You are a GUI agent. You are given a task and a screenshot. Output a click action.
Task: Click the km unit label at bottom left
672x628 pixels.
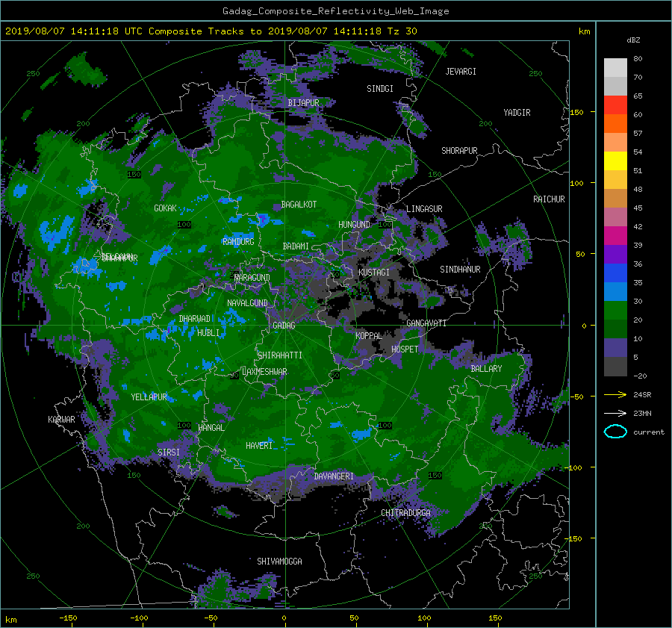tap(10, 620)
